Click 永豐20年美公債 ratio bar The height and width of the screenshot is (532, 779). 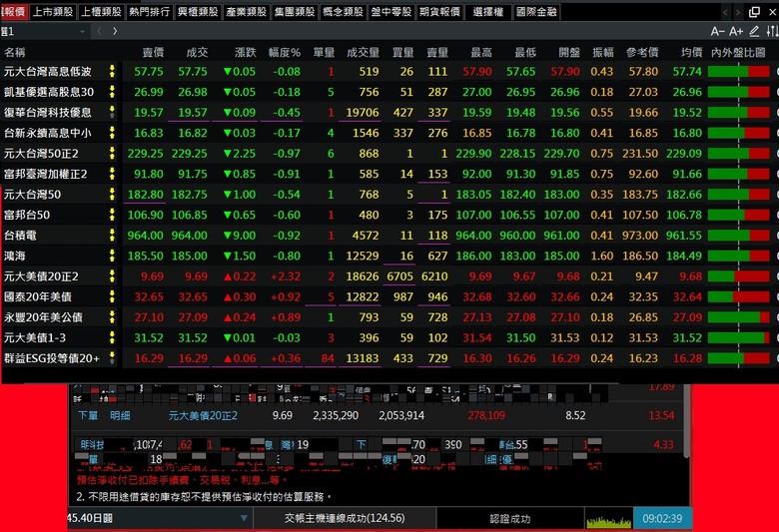pyautogui.click(x=739, y=317)
